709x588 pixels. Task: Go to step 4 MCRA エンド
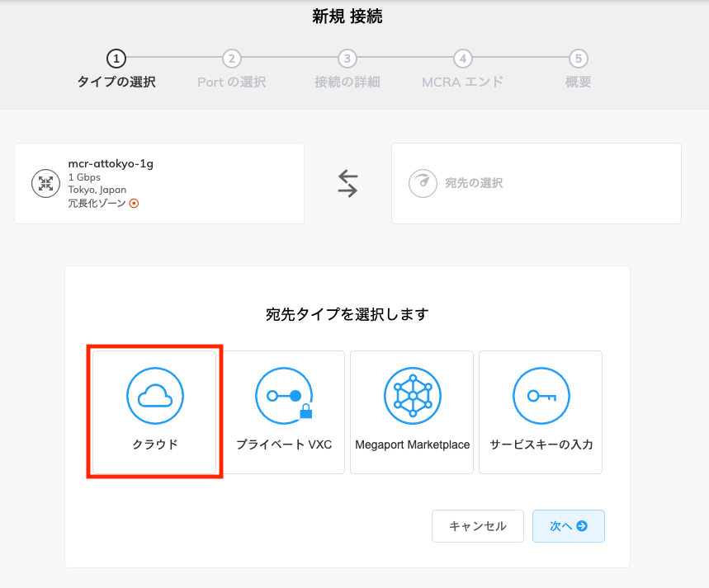pos(463,59)
